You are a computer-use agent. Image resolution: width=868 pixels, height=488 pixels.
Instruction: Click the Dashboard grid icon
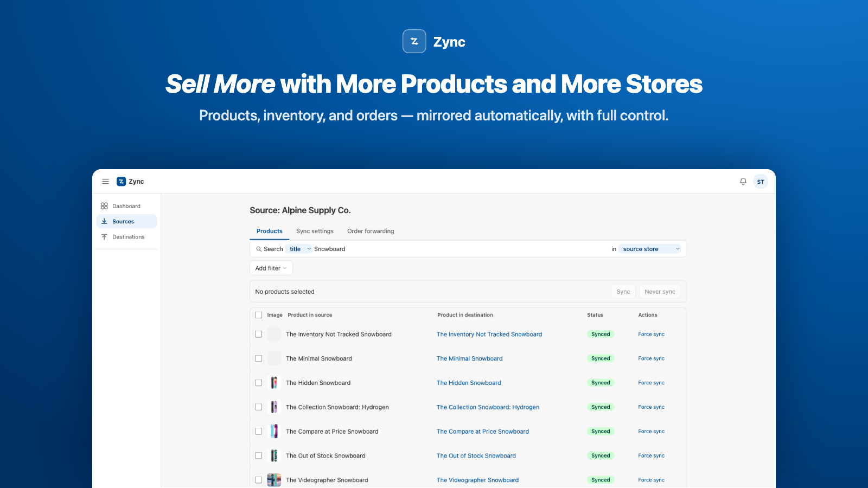tap(104, 206)
